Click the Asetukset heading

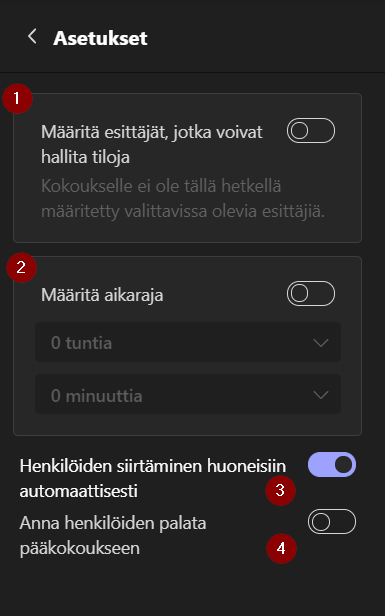pos(100,38)
